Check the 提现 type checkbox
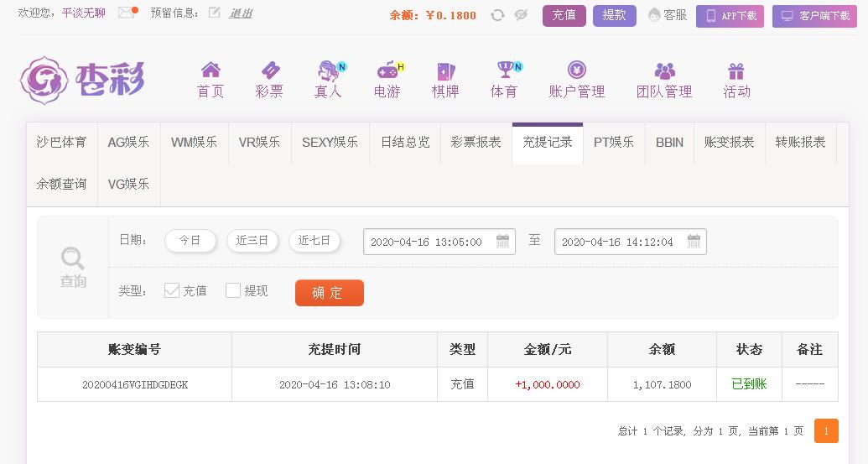The image size is (868, 464). coord(233,290)
